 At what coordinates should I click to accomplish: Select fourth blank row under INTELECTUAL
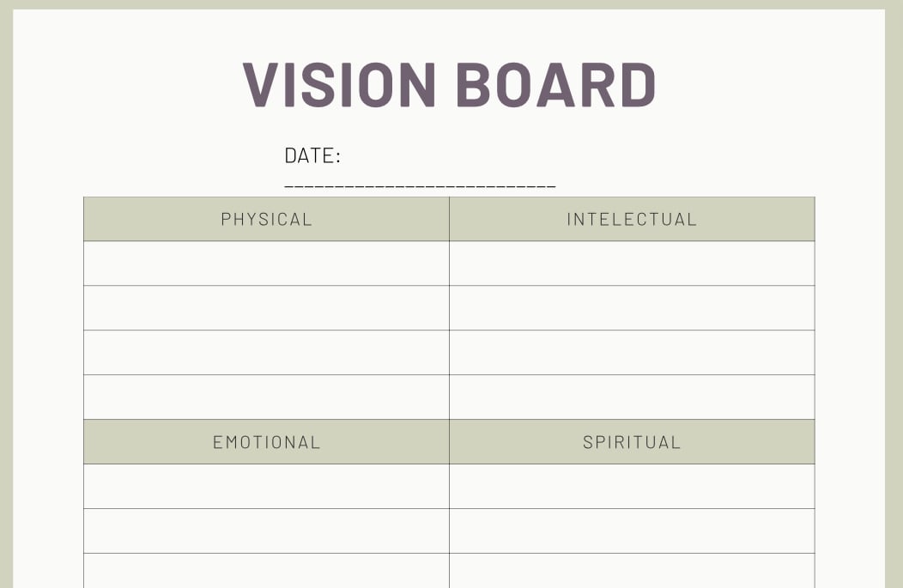pyautogui.click(x=632, y=397)
